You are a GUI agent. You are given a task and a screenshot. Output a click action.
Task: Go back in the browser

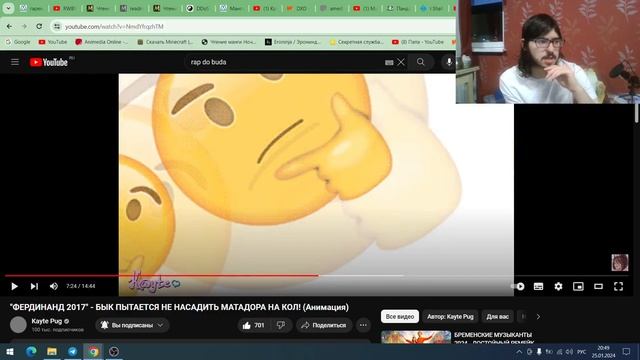(x=9, y=26)
